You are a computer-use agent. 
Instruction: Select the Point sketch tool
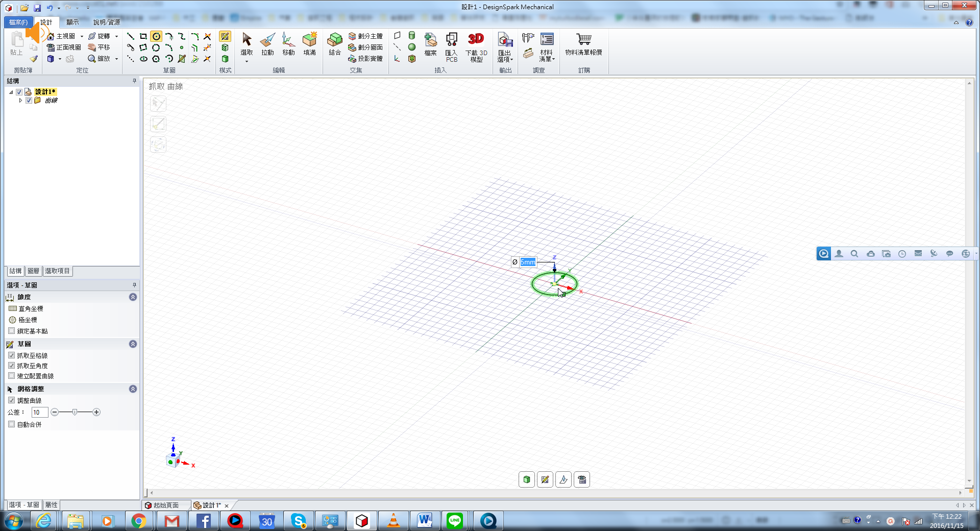point(182,47)
